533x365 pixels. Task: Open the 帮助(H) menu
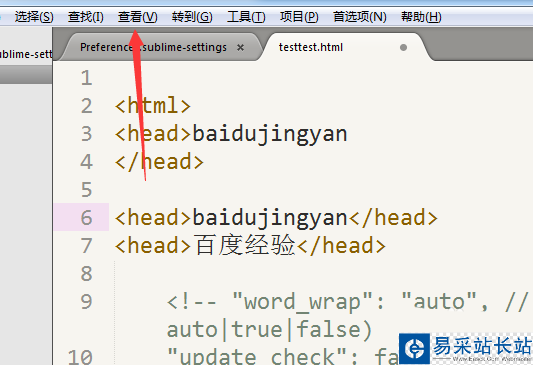tap(421, 17)
